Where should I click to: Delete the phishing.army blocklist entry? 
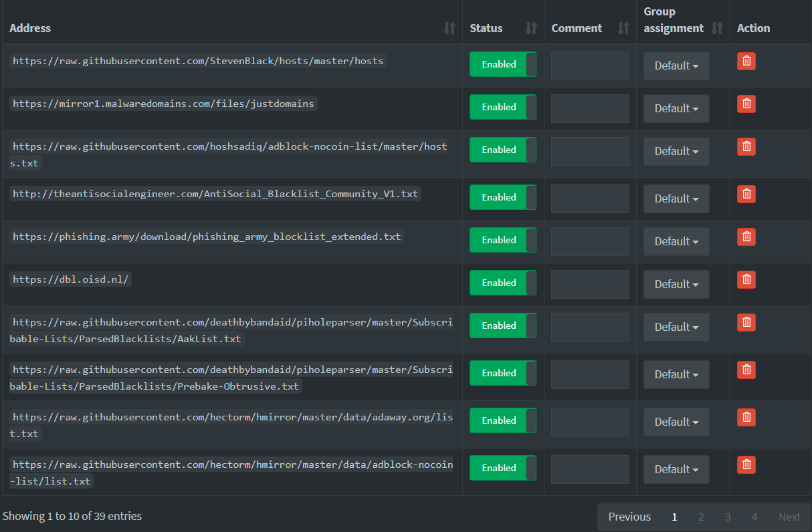[746, 237]
